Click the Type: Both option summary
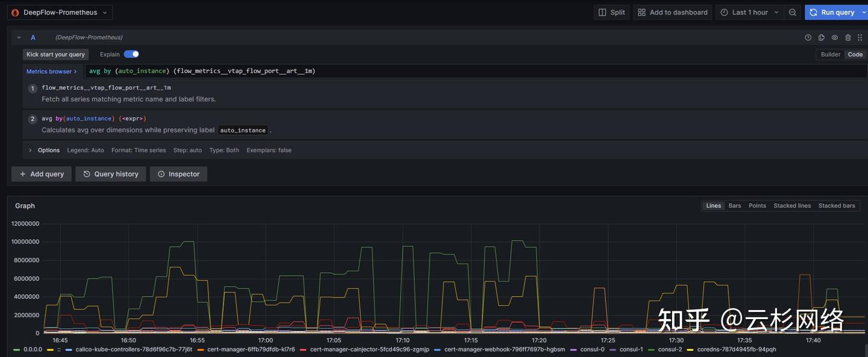 click(x=224, y=151)
